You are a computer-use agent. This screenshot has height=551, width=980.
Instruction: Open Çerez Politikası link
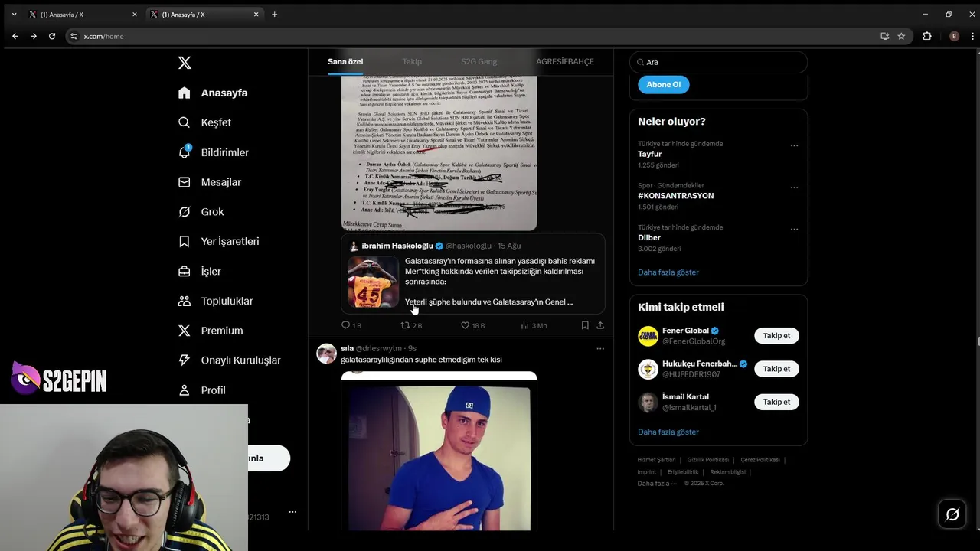pyautogui.click(x=760, y=460)
